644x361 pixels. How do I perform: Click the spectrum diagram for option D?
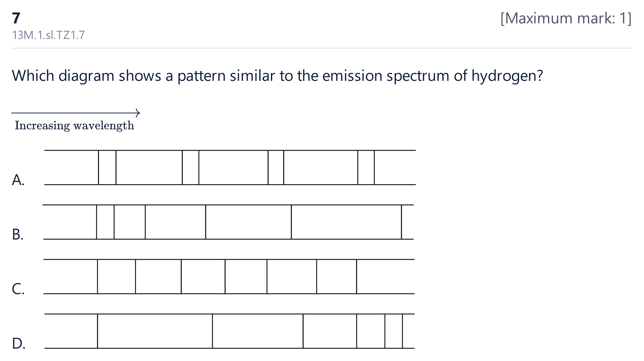click(229, 331)
